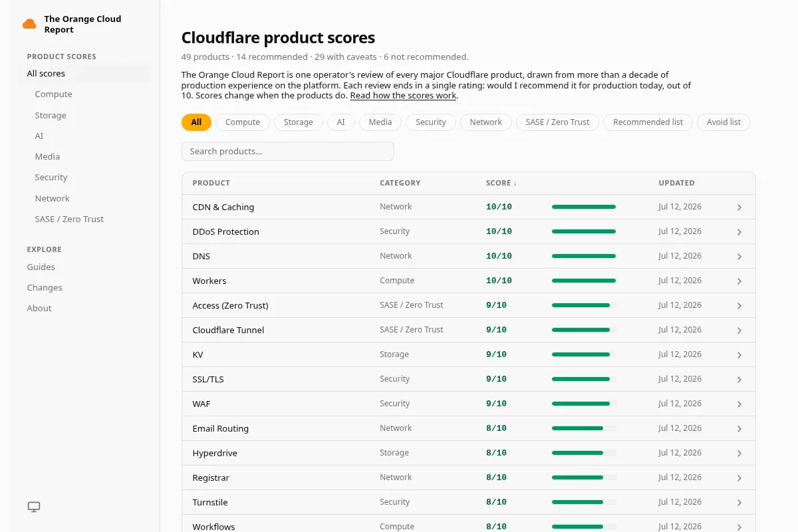Select the All filter pill
Screen dimensions: 798x532
point(196,122)
